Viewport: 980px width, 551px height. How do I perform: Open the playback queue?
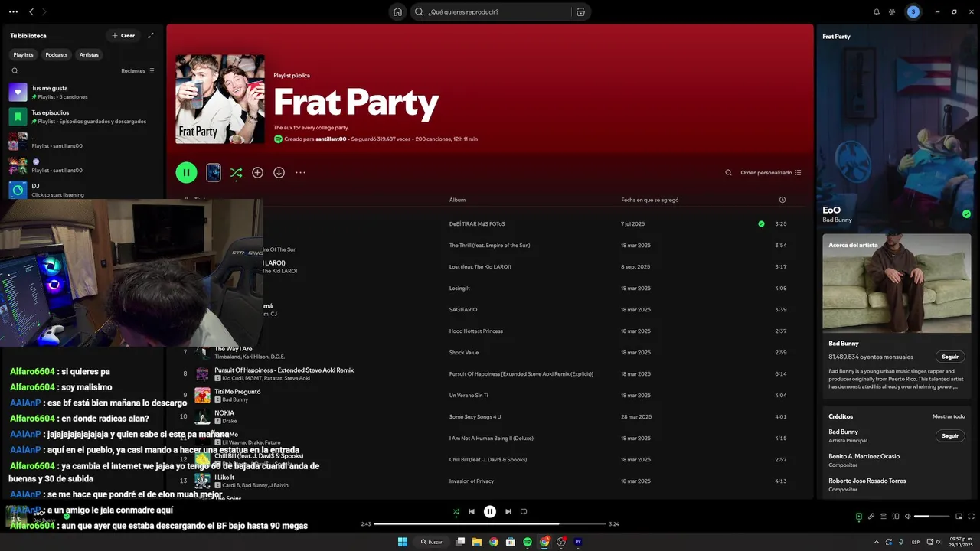pyautogui.click(x=883, y=517)
